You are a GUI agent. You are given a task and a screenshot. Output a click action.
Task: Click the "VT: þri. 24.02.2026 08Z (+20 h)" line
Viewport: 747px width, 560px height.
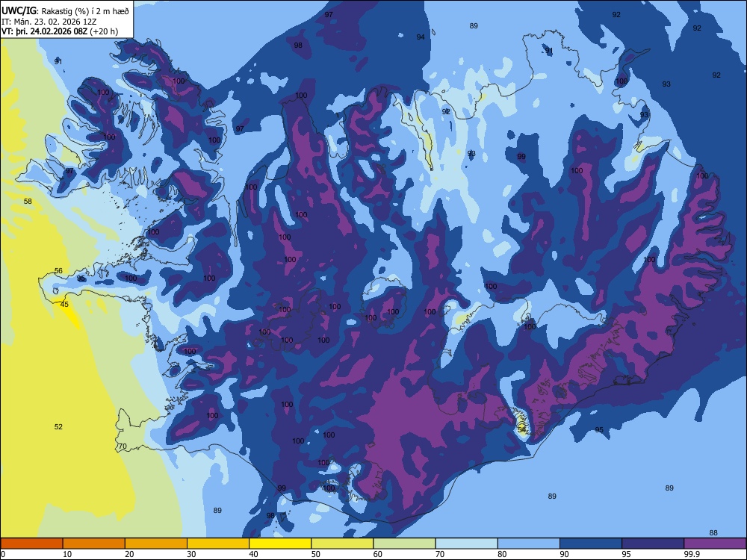[x=60, y=31]
